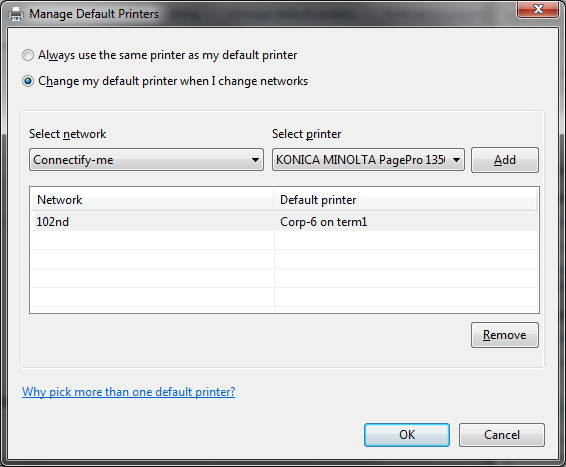The height and width of the screenshot is (467, 566).
Task: Click the KONICA MINOLTA dropdown arrow
Action: 456,160
